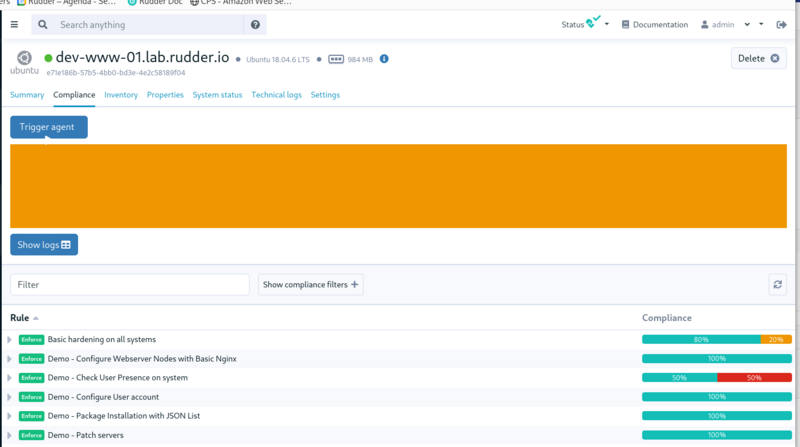Click 80% segment of Basic hardening compliance bar
The height and width of the screenshot is (447, 800).
pyautogui.click(x=701, y=339)
